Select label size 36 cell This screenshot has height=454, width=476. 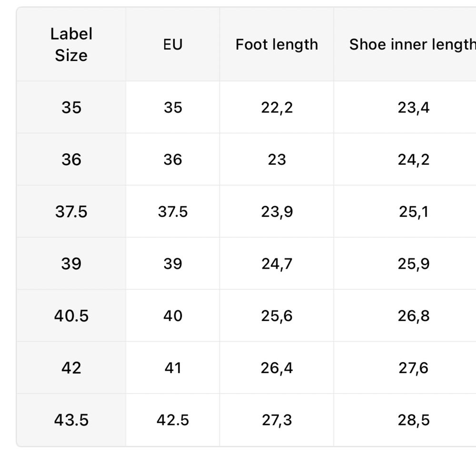coord(71,159)
